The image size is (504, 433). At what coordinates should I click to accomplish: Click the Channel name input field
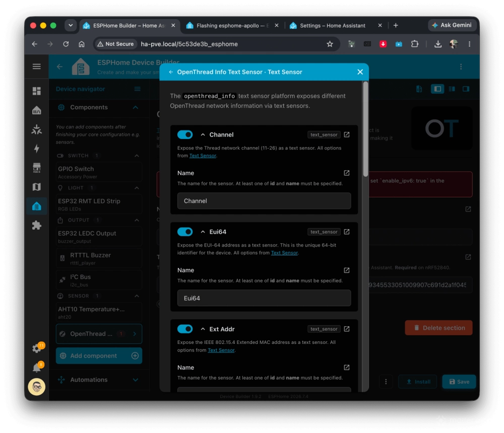tap(264, 201)
